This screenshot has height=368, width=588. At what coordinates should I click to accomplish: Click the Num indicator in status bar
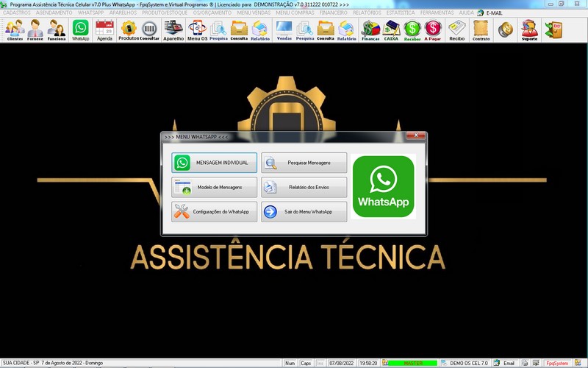(290, 363)
